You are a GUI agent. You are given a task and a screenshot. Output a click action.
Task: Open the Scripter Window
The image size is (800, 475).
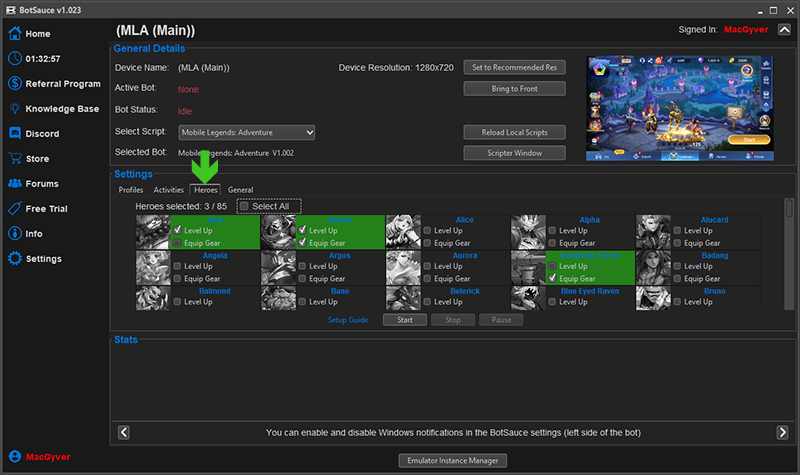[x=514, y=153]
